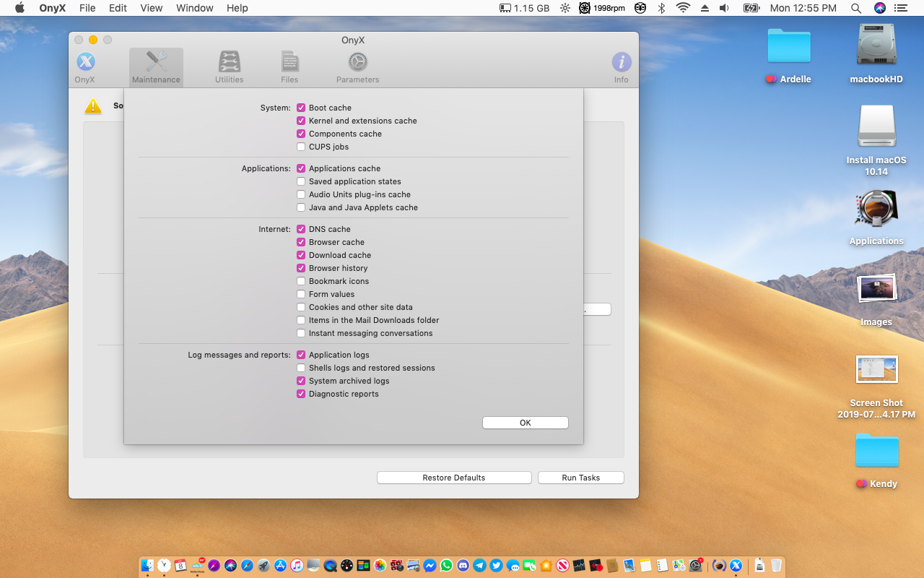This screenshot has width=924, height=578.
Task: Enable Saved application states
Action: (301, 181)
